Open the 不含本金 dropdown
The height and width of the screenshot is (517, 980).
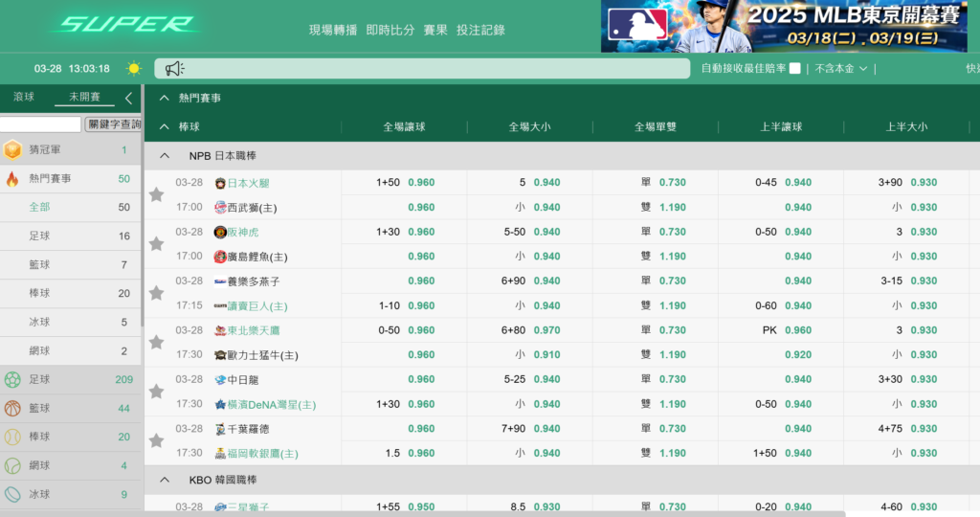pyautogui.click(x=841, y=69)
